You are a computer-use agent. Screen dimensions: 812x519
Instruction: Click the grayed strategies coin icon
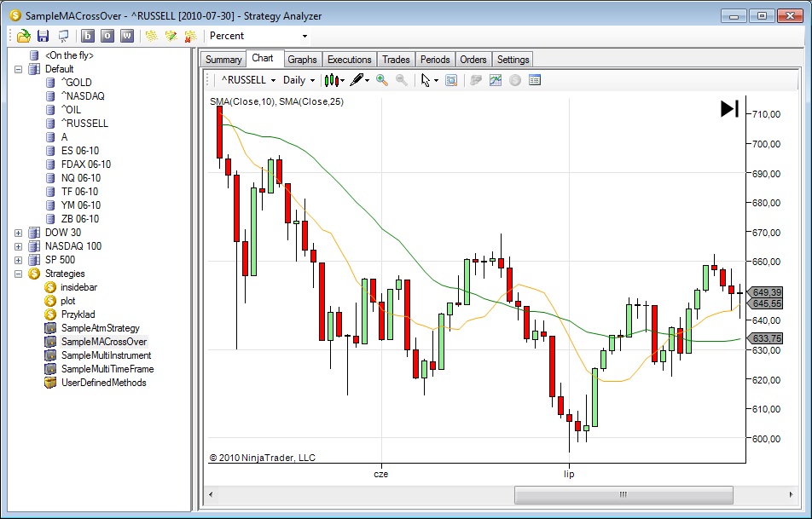tap(515, 80)
